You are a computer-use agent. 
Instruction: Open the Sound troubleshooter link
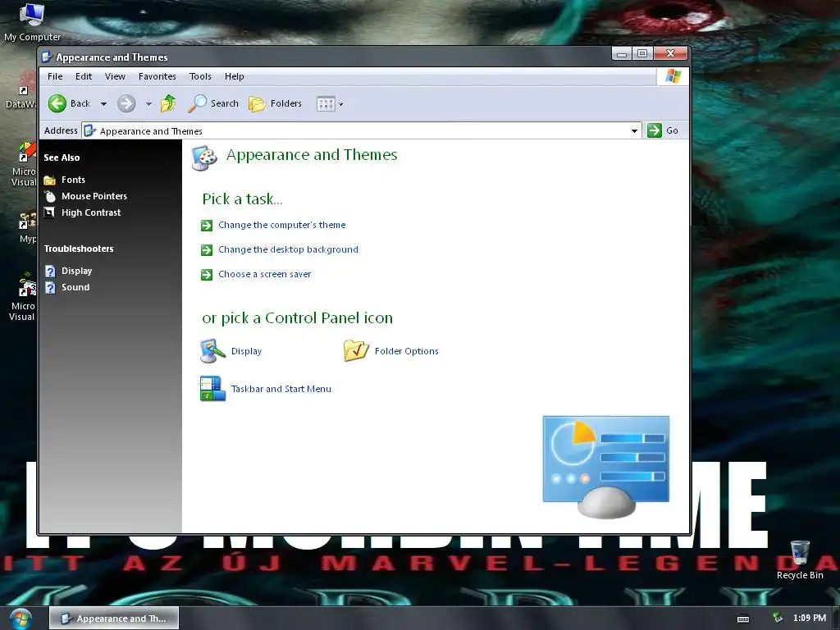(x=75, y=288)
